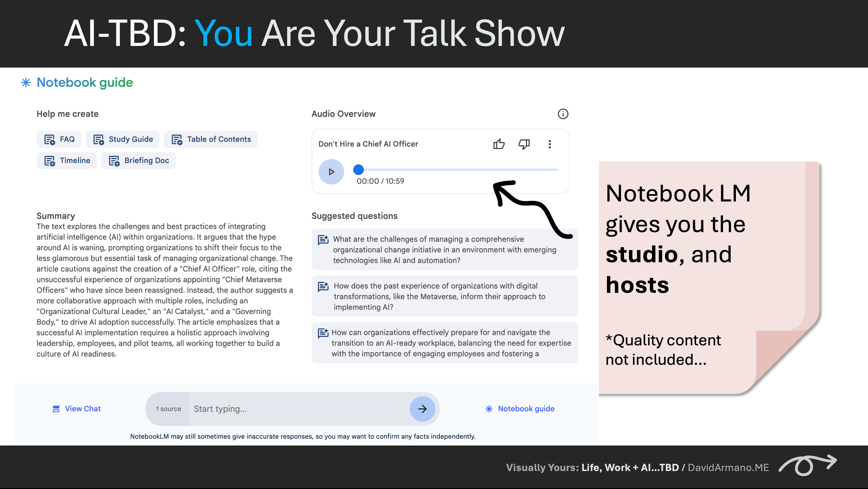This screenshot has width=868, height=489.
Task: Create a Table of Contents
Action: [x=211, y=139]
